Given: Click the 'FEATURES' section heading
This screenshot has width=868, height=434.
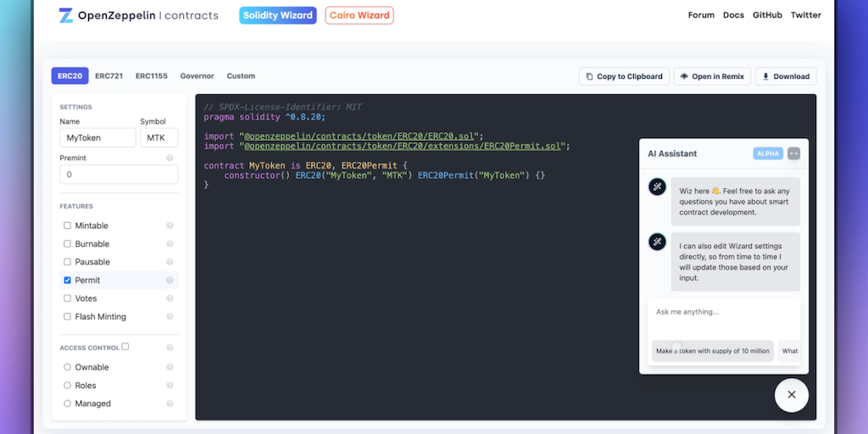Looking at the screenshot, I should point(76,207).
